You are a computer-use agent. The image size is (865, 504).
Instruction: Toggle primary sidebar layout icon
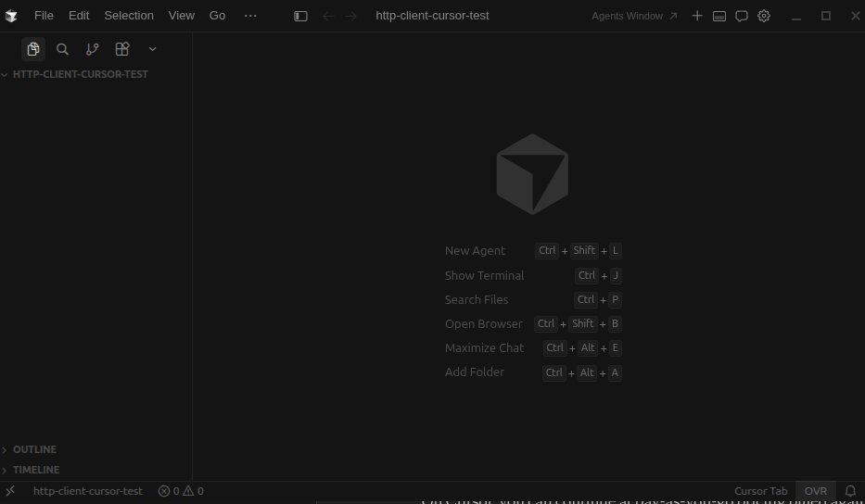point(300,16)
